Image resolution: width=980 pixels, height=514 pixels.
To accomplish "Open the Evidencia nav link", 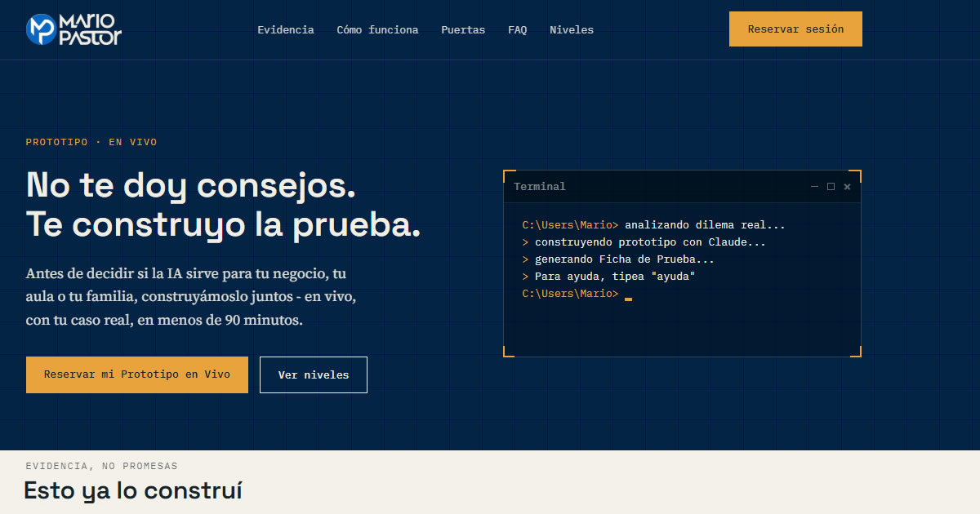I will (286, 30).
